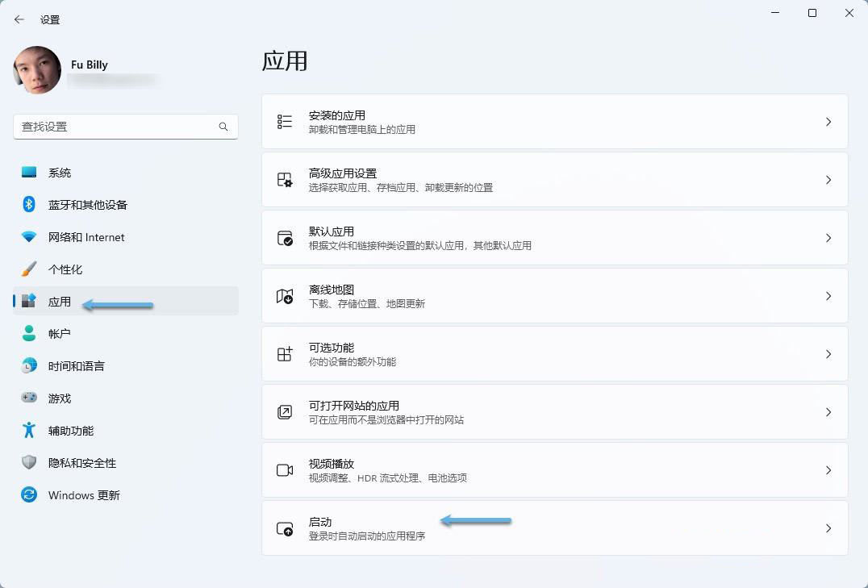Open 蓝牙和其他设备 settings via its Bluetooth icon
This screenshot has height=588, width=868.
point(29,204)
